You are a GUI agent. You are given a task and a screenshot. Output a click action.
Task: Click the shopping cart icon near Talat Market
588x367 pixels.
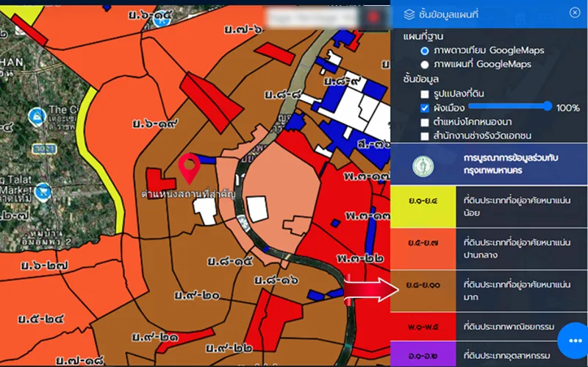point(43,193)
